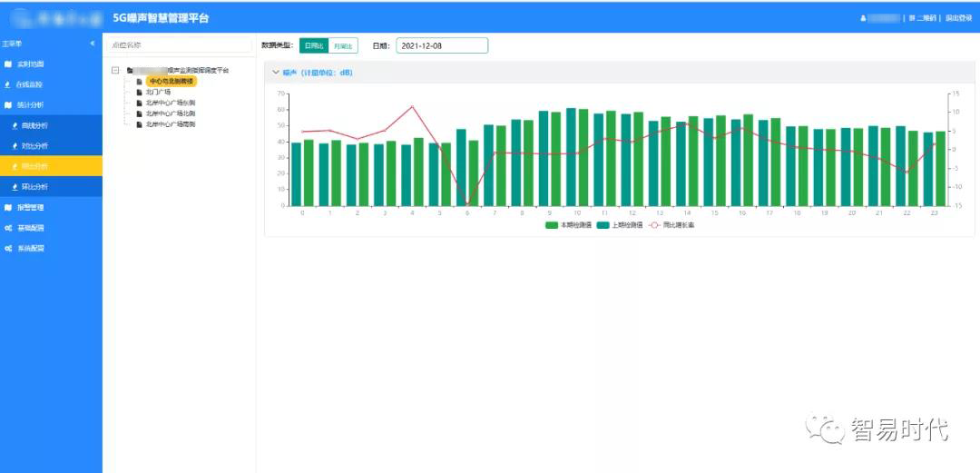Click the icon beside 统计分析
The width and height of the screenshot is (980, 473).
tap(7, 104)
